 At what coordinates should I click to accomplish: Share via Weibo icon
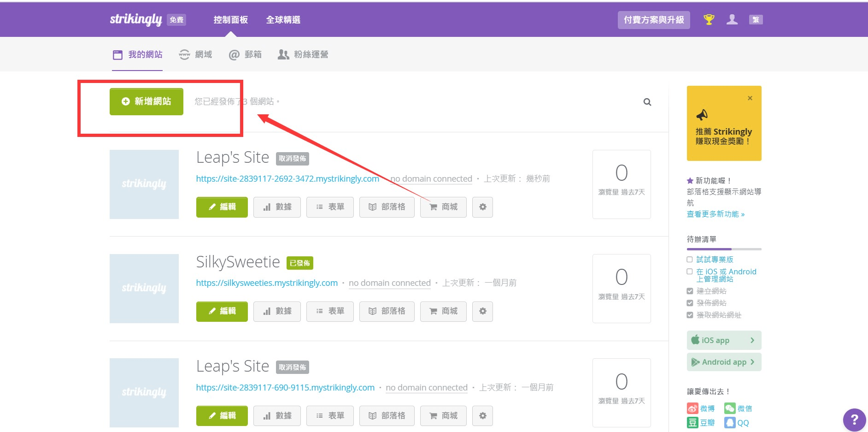tap(692, 408)
